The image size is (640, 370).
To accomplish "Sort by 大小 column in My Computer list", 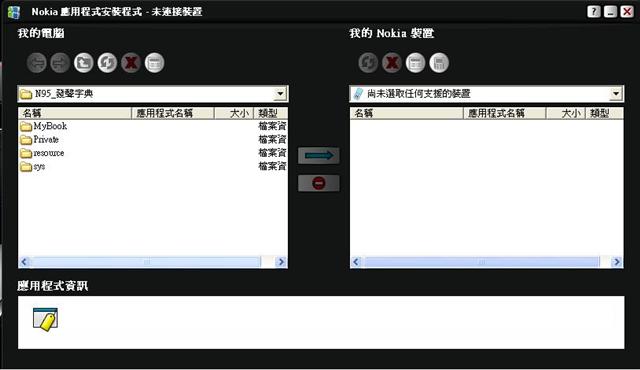I will (234, 113).
